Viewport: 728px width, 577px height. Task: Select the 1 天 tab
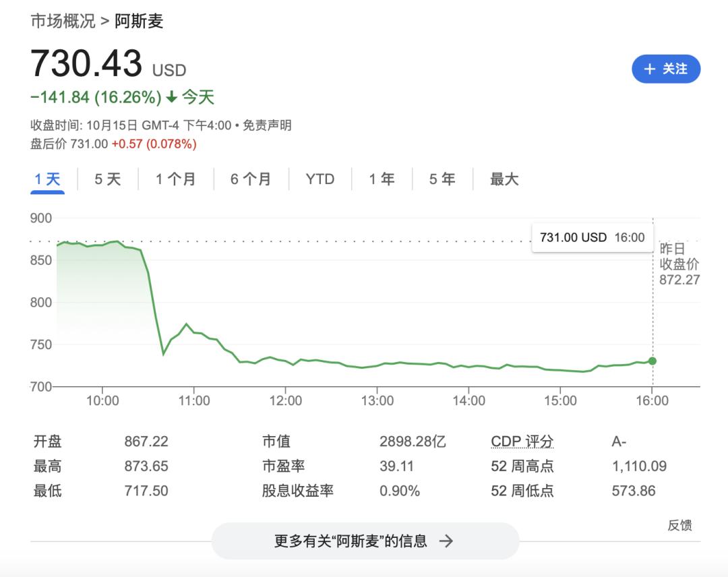point(47,179)
